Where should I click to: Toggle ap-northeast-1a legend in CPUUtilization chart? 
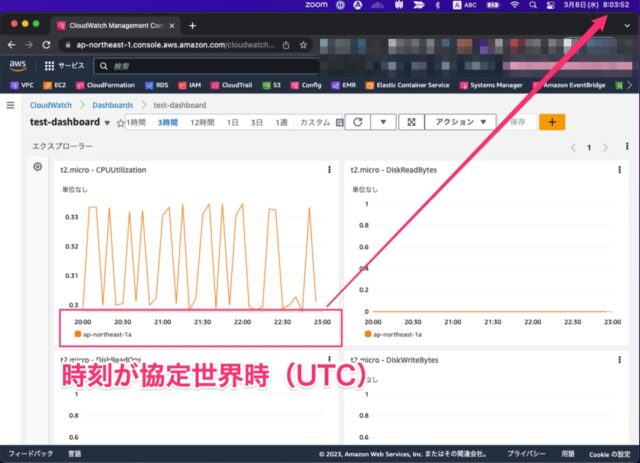tap(103, 334)
